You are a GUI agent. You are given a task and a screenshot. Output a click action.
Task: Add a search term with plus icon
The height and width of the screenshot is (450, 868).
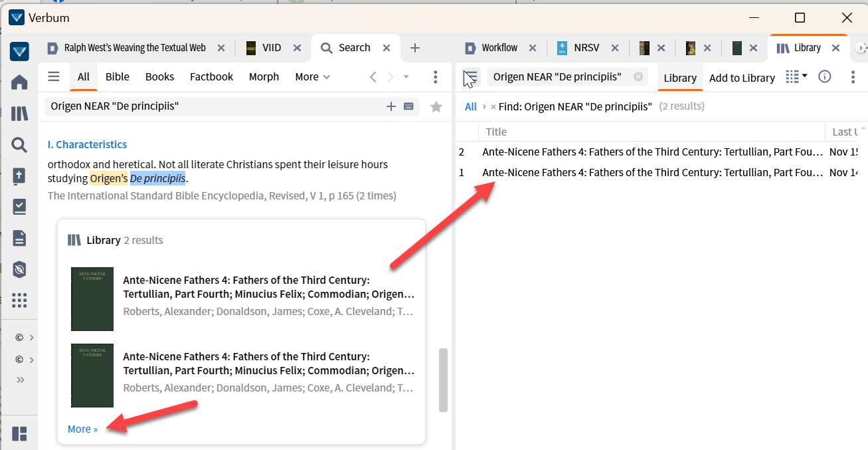click(x=391, y=106)
